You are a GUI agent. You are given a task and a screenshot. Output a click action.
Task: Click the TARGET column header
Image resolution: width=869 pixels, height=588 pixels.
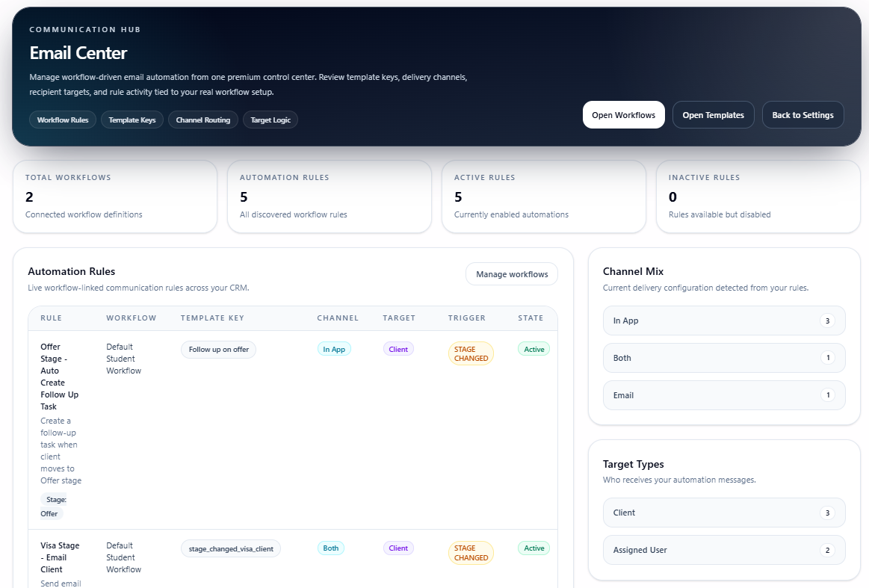tap(399, 318)
